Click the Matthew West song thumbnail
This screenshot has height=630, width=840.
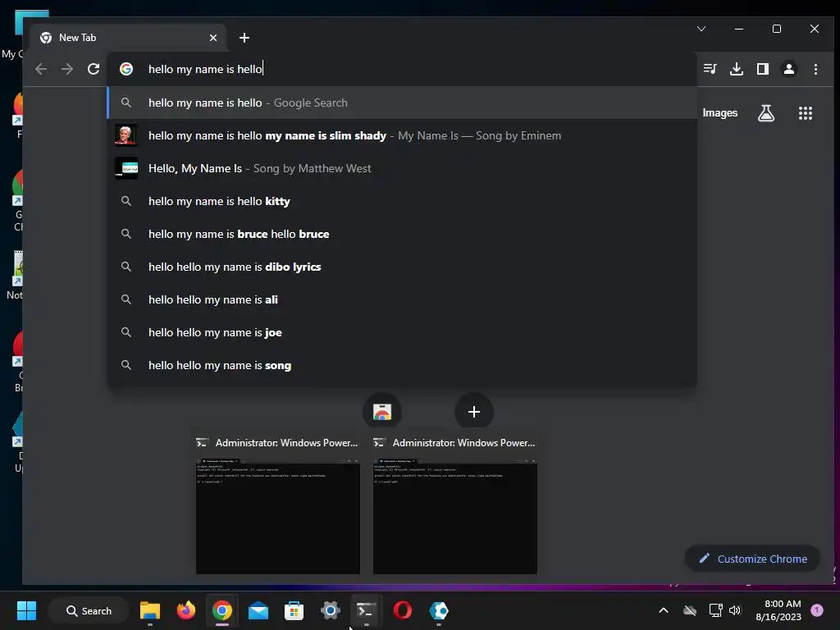[x=126, y=168]
